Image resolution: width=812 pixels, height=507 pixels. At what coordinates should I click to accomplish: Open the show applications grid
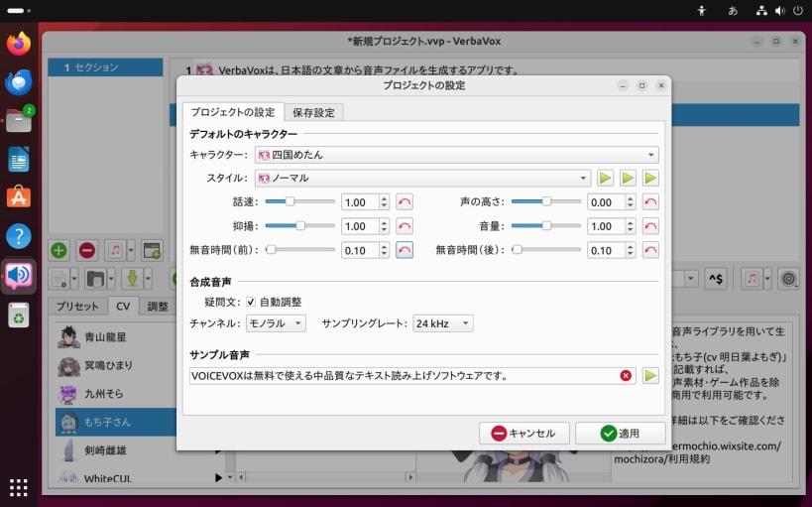(x=19, y=487)
